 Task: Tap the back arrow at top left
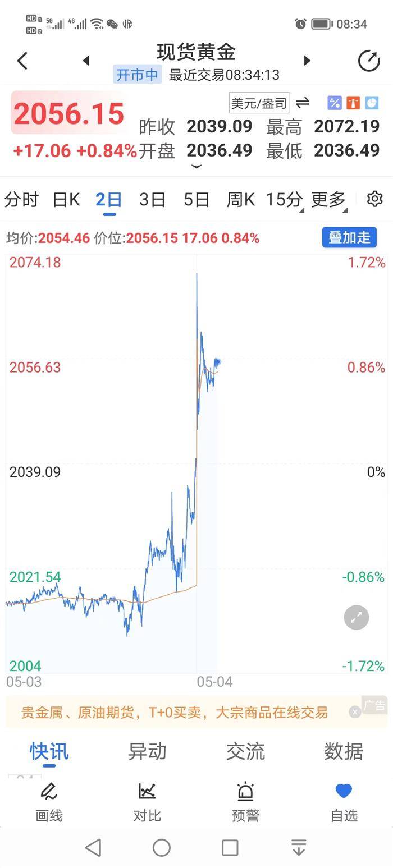pos(22,61)
